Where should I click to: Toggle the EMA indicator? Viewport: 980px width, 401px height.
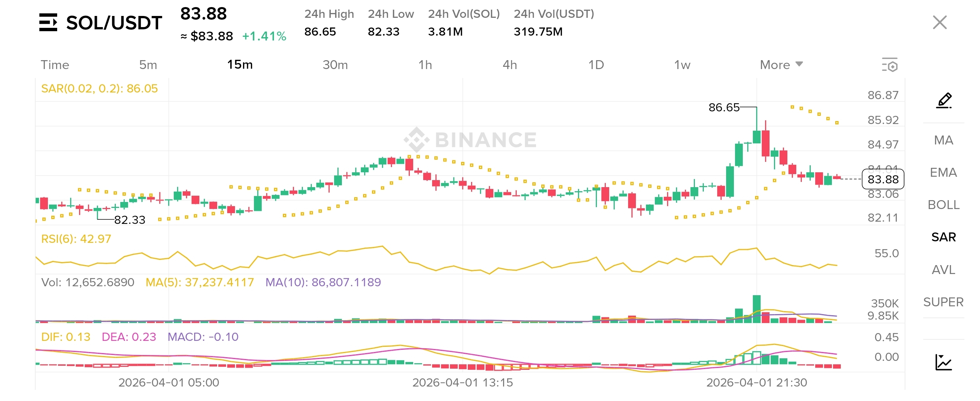tap(944, 173)
